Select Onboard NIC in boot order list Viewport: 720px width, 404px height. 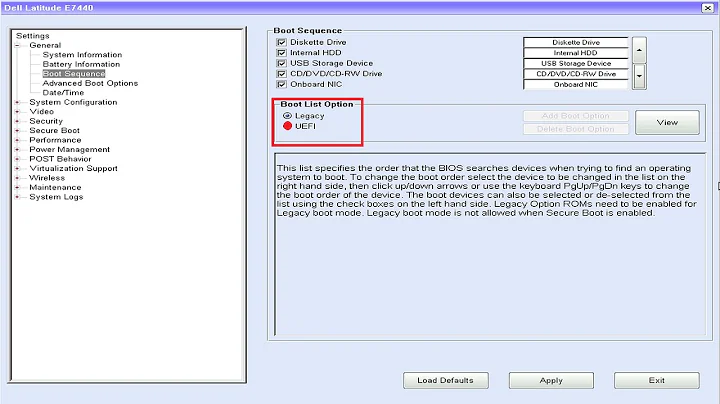(575, 84)
